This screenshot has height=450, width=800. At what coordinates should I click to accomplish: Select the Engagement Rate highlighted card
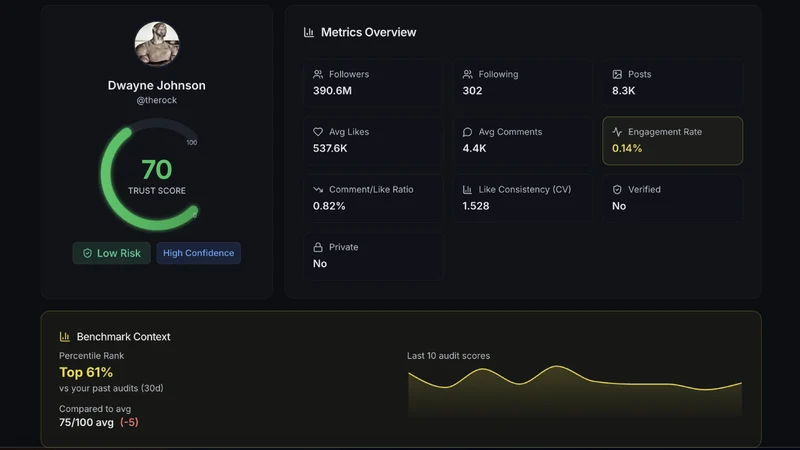[672, 141]
